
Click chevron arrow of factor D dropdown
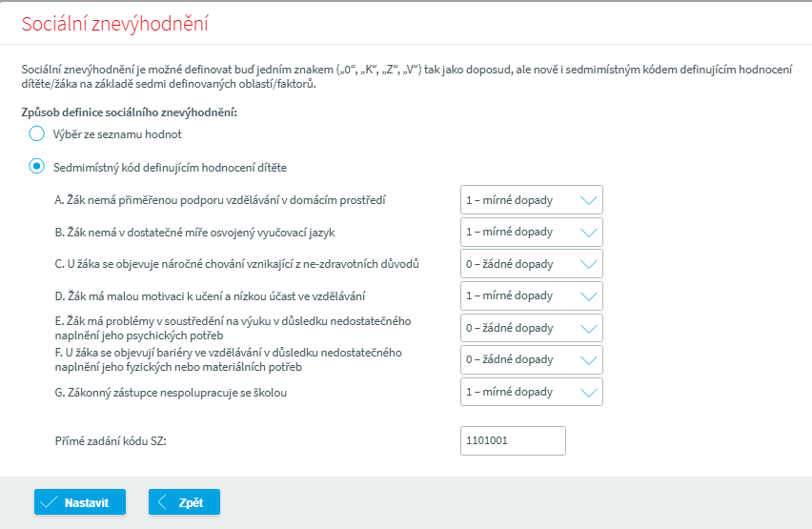tap(590, 295)
